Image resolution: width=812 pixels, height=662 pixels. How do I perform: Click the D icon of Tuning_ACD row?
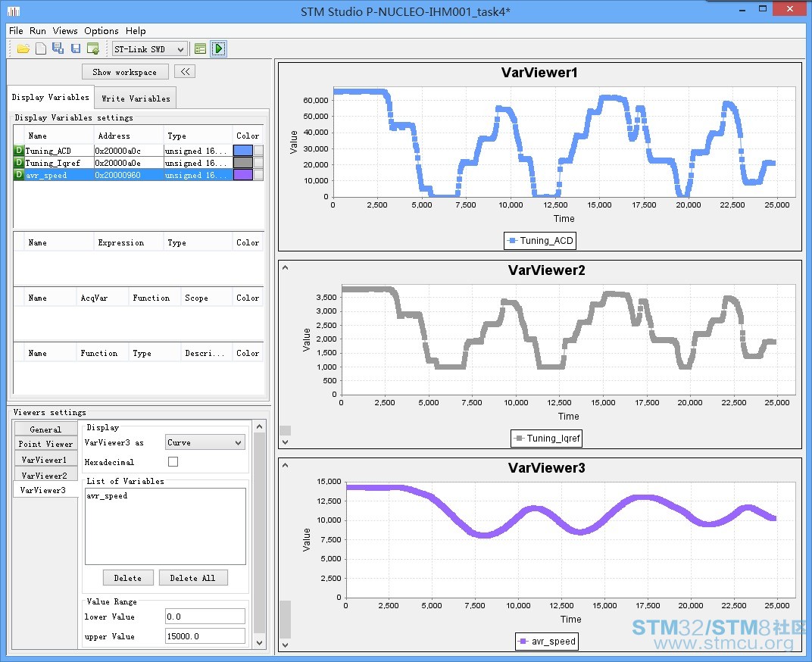(19, 150)
